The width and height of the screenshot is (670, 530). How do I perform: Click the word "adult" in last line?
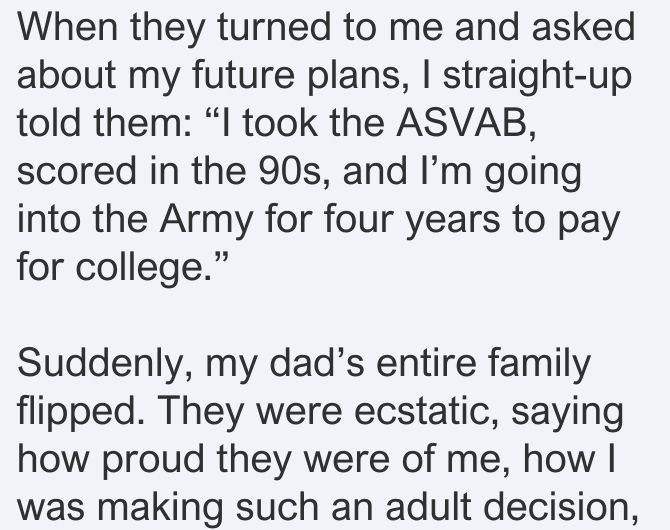[x=428, y=507]
